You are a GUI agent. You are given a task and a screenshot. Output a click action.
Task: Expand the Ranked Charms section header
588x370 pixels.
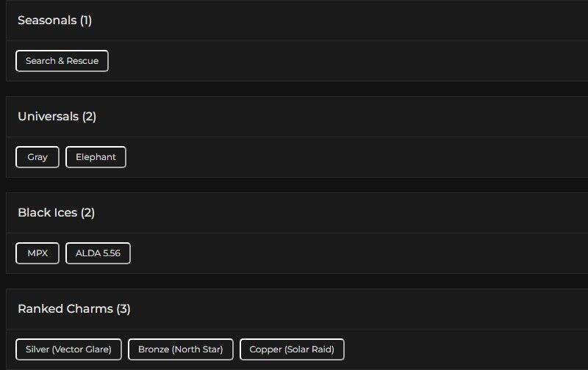65,309
